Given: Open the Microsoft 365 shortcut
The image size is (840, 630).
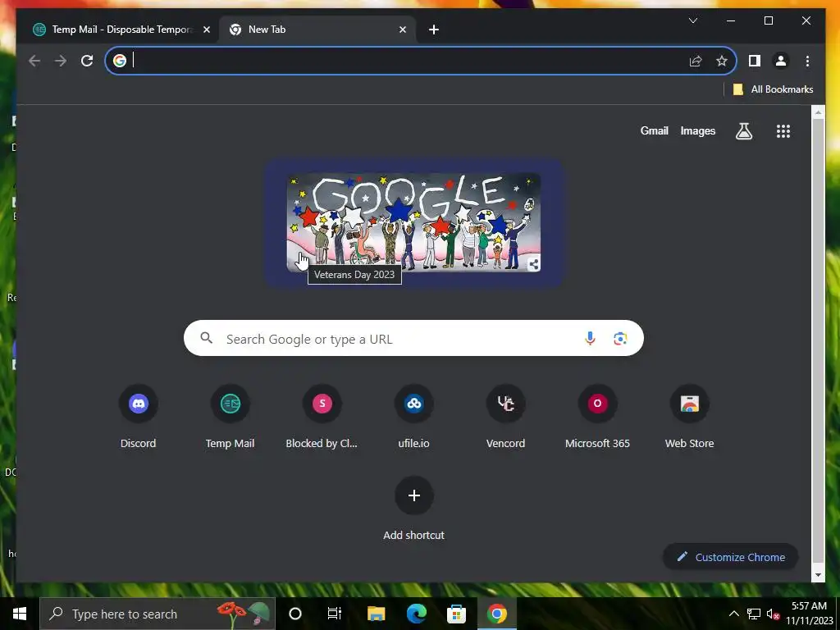Looking at the screenshot, I should coord(597,416).
